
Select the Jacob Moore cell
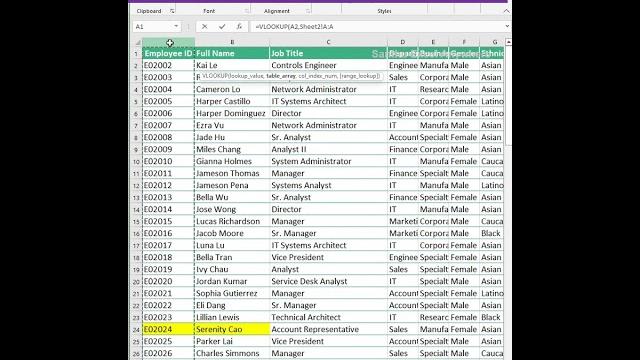point(232,233)
